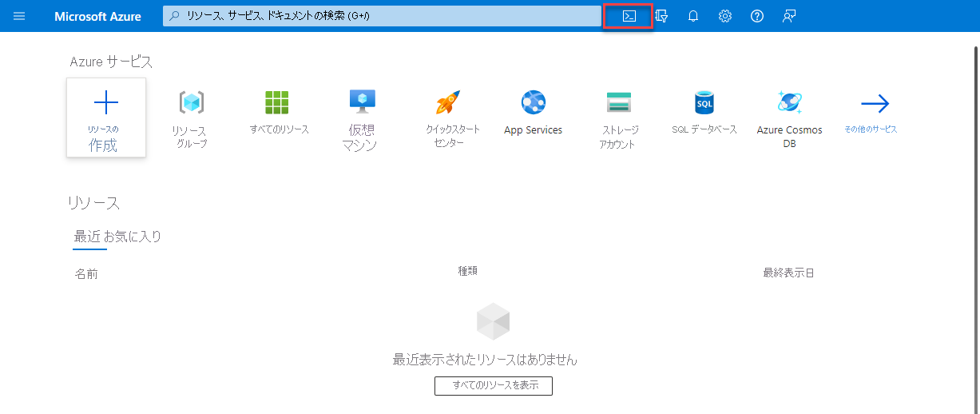Open SQL データベース service
The image size is (980, 414).
704,113
